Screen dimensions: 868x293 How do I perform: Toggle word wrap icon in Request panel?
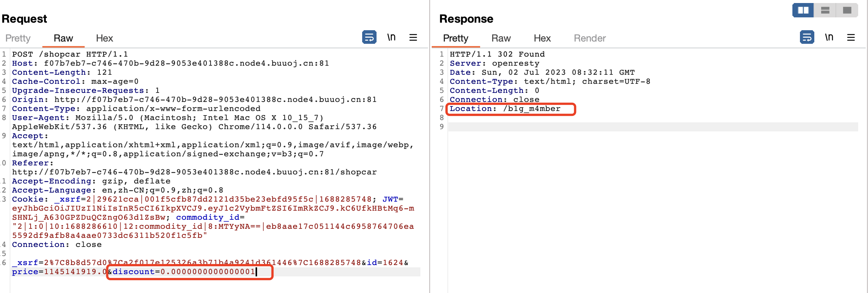(x=369, y=37)
